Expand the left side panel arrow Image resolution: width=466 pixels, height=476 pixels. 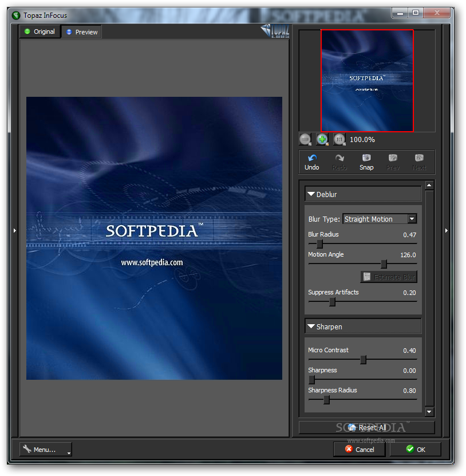15,231
